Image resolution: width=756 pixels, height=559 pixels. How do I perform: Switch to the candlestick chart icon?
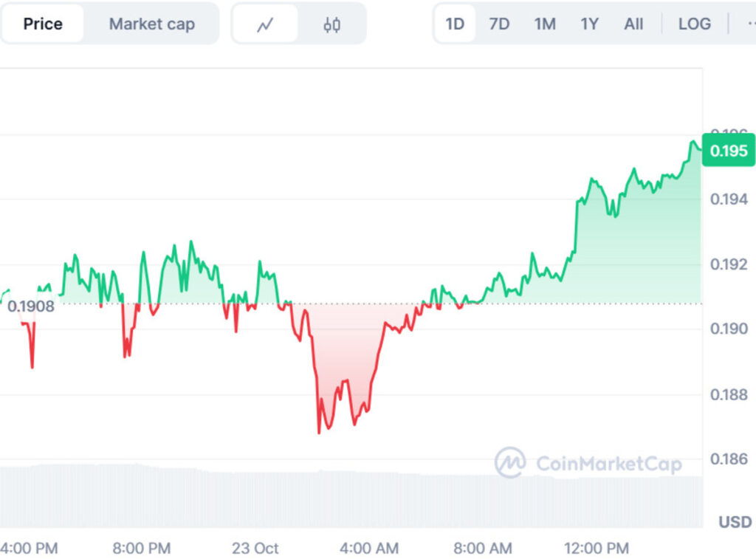point(332,23)
